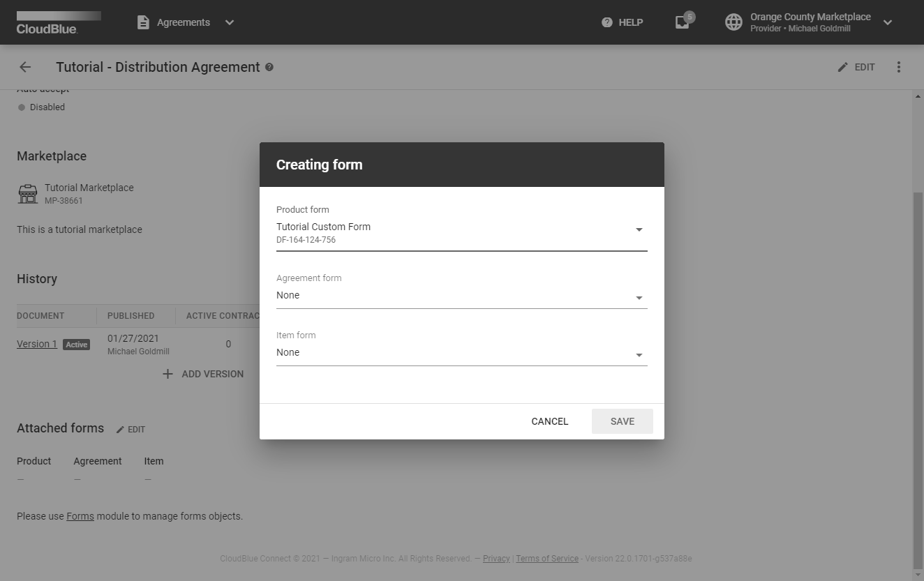Open the Item form dropdown

coord(638,354)
